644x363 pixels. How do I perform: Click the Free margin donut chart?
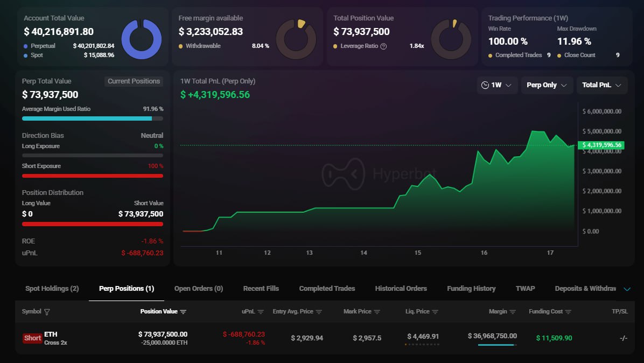tap(296, 39)
